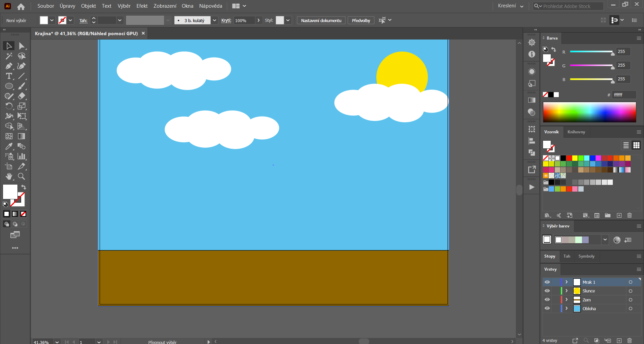Click the Nastavení dokumentu button
Viewport: 644px width, 344px height.
click(321, 20)
